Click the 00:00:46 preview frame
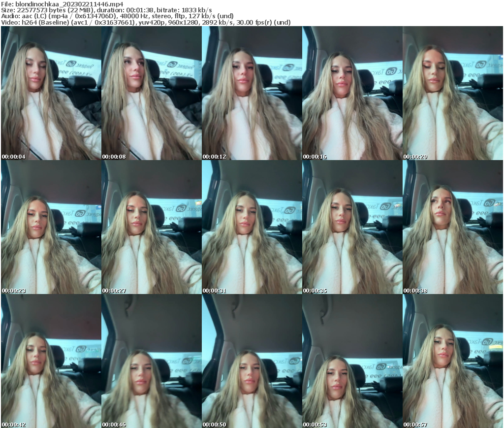Viewport: 504px width, 428px height. (151, 360)
